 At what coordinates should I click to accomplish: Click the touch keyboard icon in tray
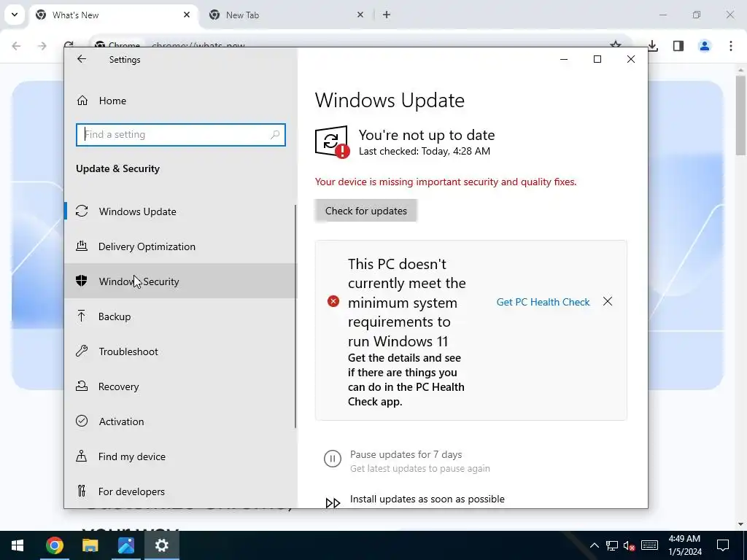pos(649,545)
